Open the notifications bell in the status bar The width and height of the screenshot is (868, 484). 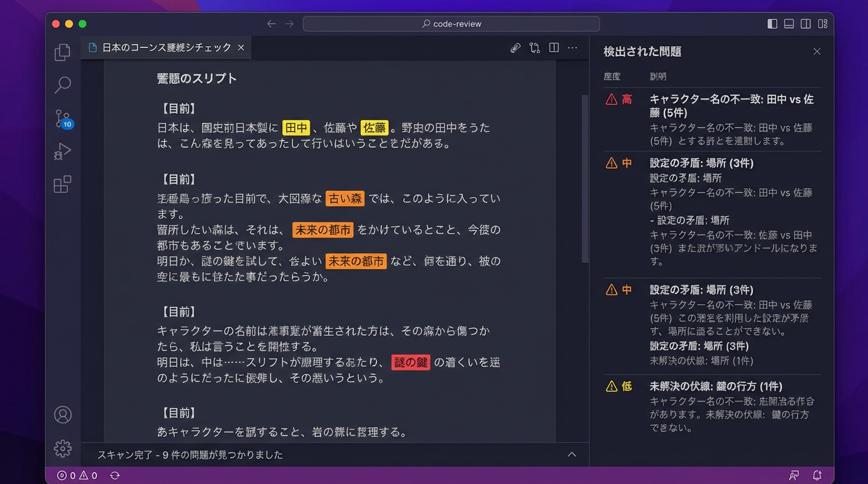tap(817, 475)
